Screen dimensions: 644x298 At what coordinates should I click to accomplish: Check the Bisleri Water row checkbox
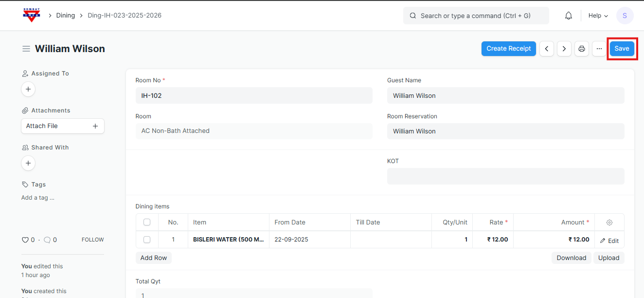coord(147,240)
